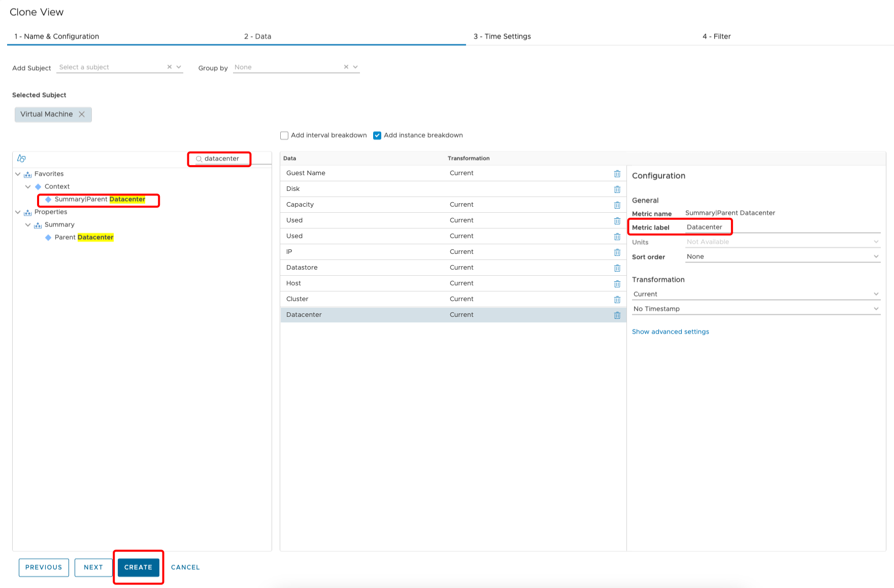Collapse the Properties tree node
This screenshot has width=894, height=588.
tap(18, 212)
